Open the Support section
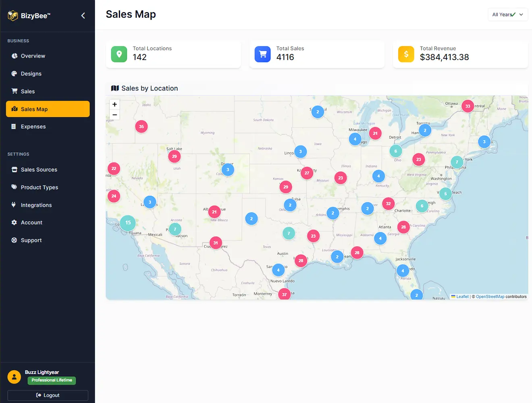This screenshot has height=403, width=532. [x=31, y=240]
